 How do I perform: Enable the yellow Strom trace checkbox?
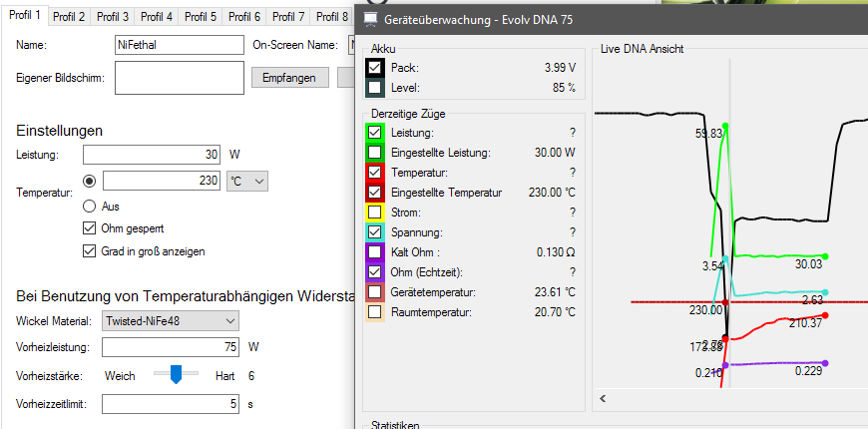pyautogui.click(x=375, y=213)
